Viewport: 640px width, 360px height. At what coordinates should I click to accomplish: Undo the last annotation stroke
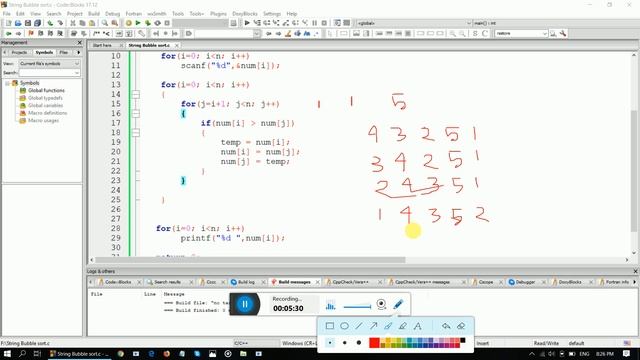click(446, 326)
